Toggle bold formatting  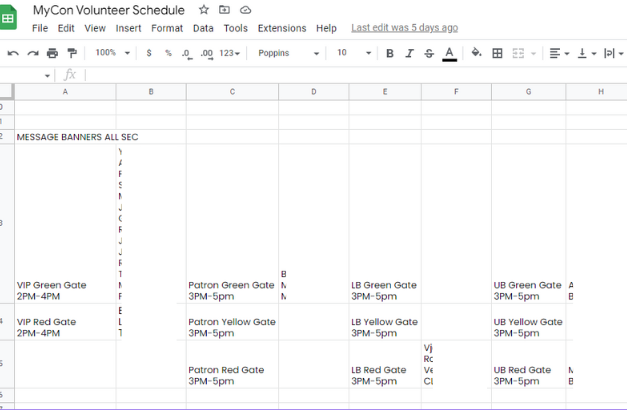390,53
